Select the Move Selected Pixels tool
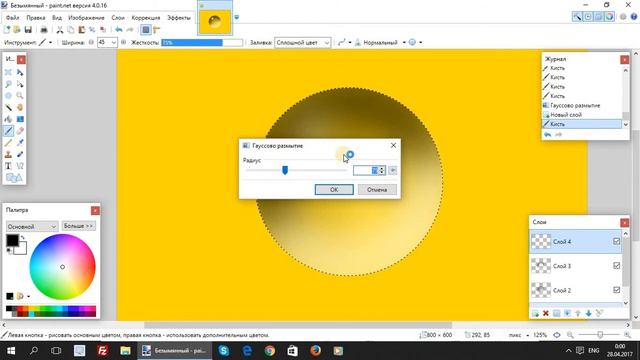Image resolution: width=640 pixels, height=360 pixels. pyautogui.click(x=20, y=72)
